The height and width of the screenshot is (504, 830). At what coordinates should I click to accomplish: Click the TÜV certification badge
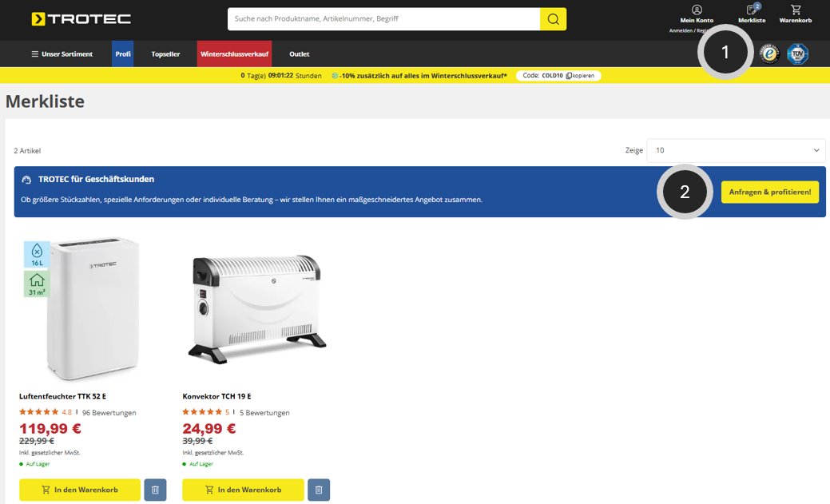pyautogui.click(x=798, y=54)
